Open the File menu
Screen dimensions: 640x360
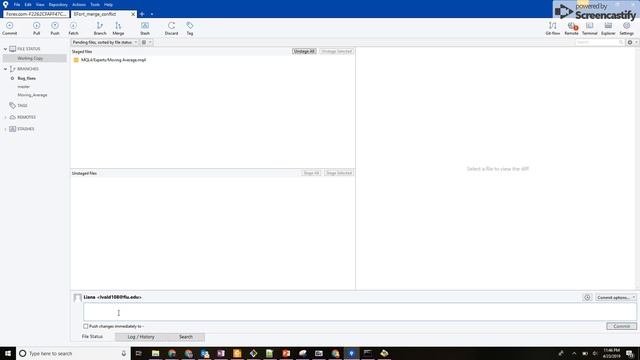pyautogui.click(x=17, y=4)
